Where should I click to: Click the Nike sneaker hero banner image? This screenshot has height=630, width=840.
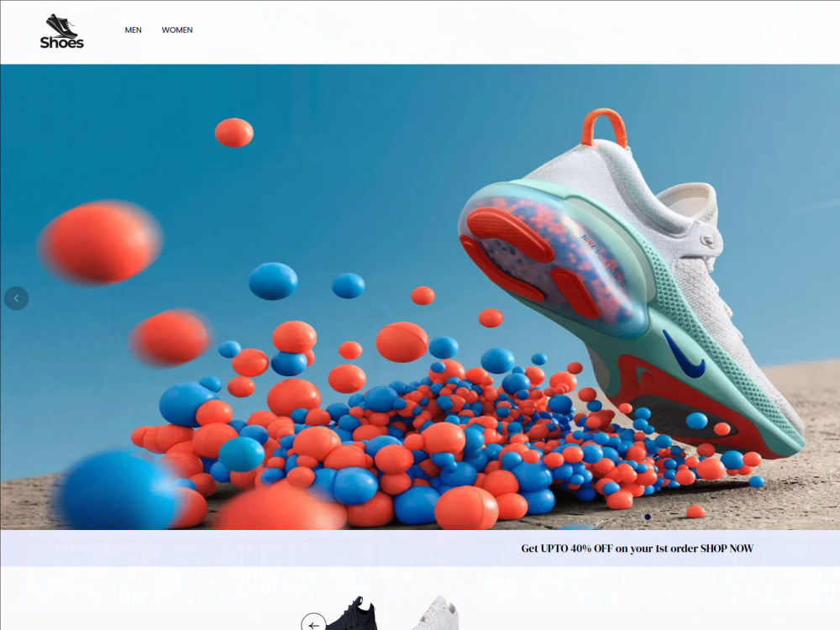(420, 297)
